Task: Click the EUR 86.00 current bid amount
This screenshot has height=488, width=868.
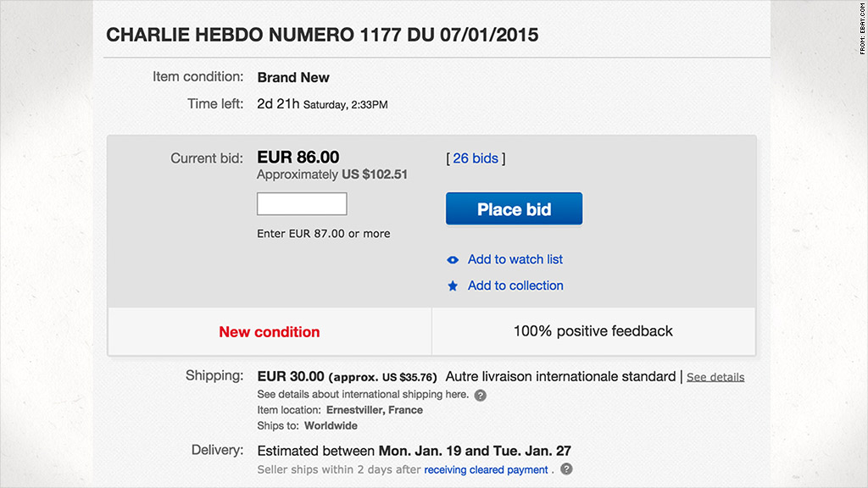Action: click(x=298, y=157)
